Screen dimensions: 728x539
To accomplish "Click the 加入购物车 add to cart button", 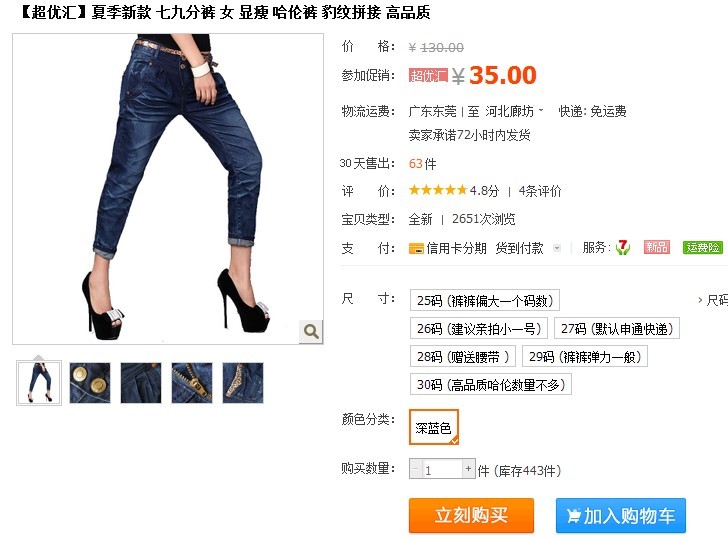I will click(x=621, y=515).
